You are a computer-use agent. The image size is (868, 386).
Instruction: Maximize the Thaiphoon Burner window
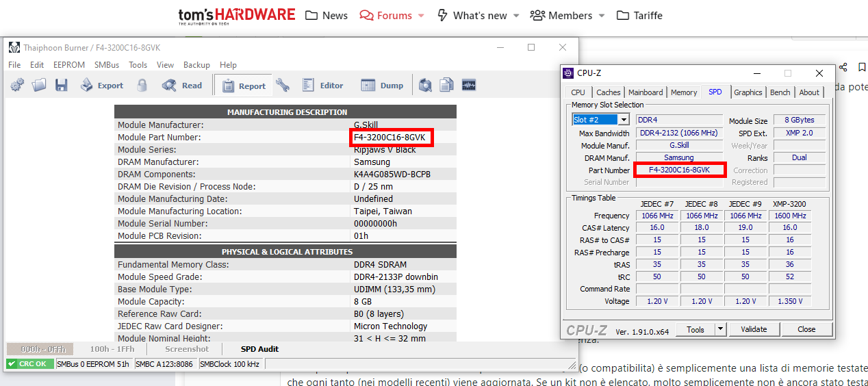531,47
